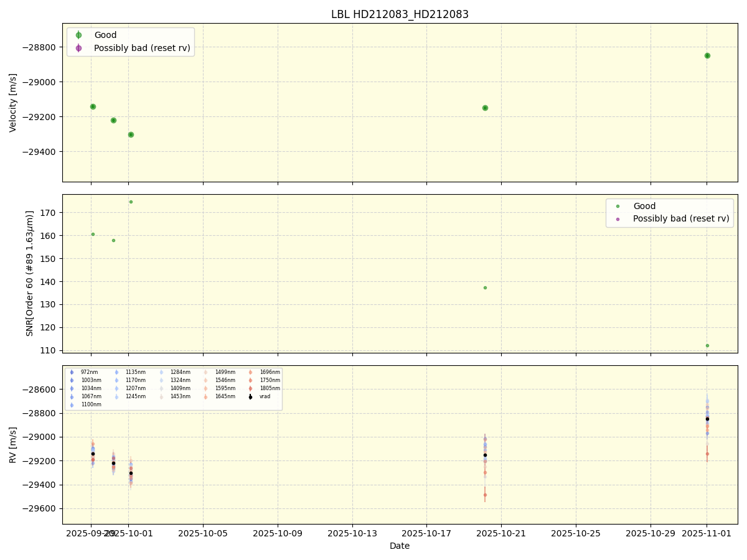This screenshot has height=560, width=747.
Task: Click the black vrad point around 2025-10-20 in RV panel
Action: point(485,455)
